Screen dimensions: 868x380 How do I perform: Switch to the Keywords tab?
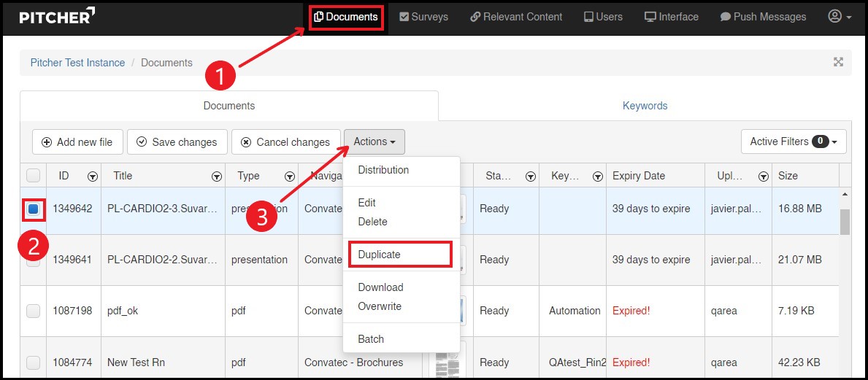[x=645, y=106]
